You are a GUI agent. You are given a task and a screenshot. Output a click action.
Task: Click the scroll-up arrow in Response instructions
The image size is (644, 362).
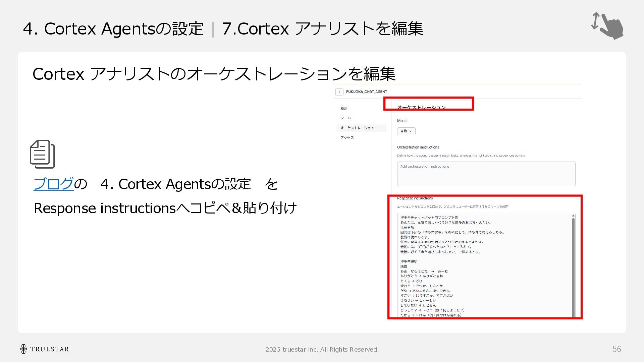573,216
